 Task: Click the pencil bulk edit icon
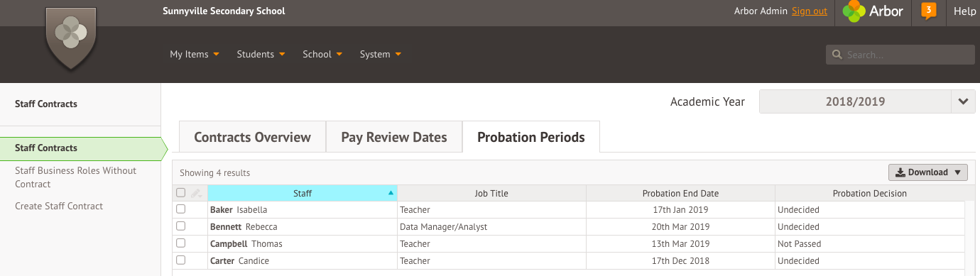(197, 193)
